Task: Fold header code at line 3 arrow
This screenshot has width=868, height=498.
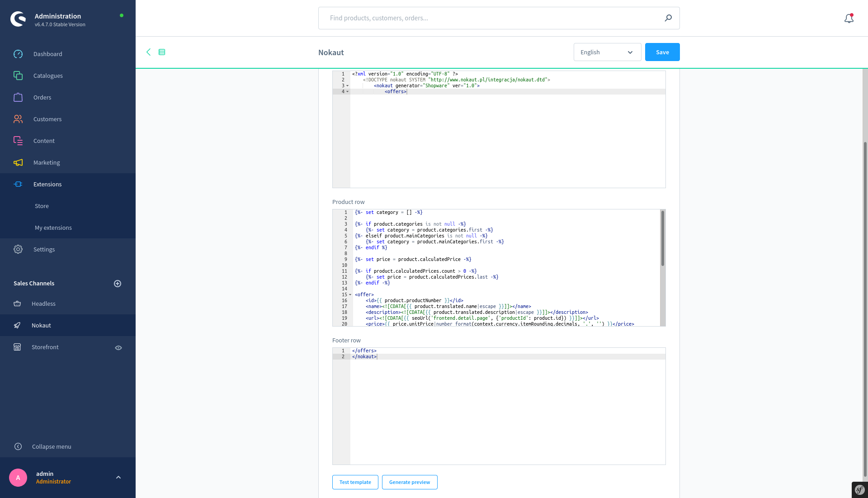Action: (347, 86)
